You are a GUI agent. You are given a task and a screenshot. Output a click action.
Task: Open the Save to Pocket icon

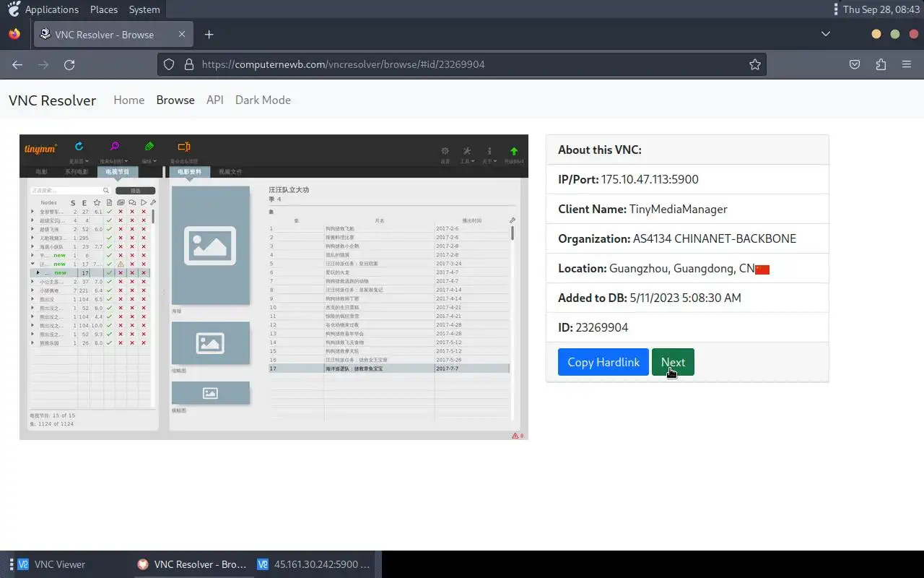[x=855, y=64]
